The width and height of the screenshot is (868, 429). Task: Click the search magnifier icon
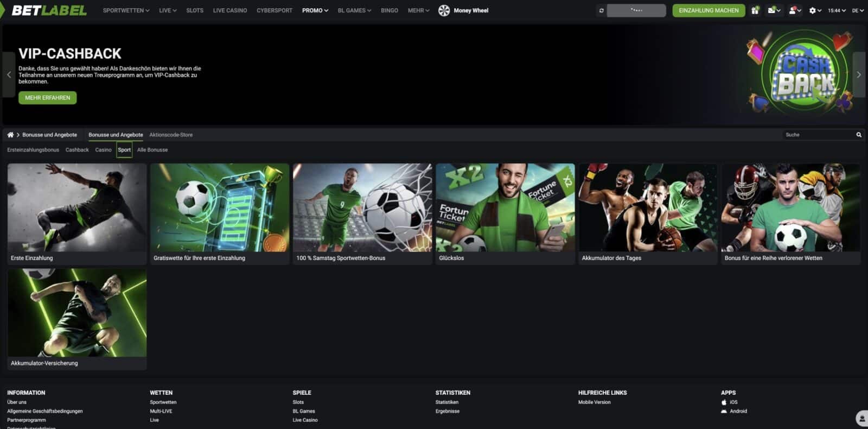click(x=859, y=135)
